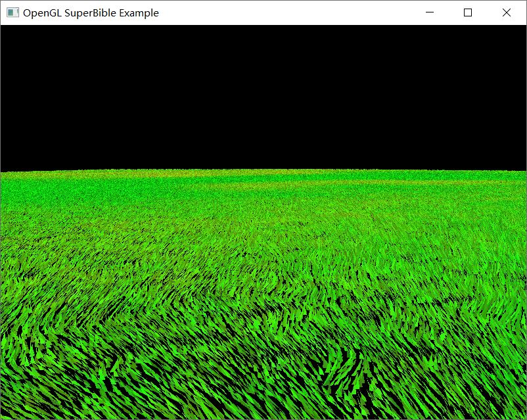The width and height of the screenshot is (527, 420).
Task: Close the OpenGL SuperBible Example window
Action: [x=507, y=12]
